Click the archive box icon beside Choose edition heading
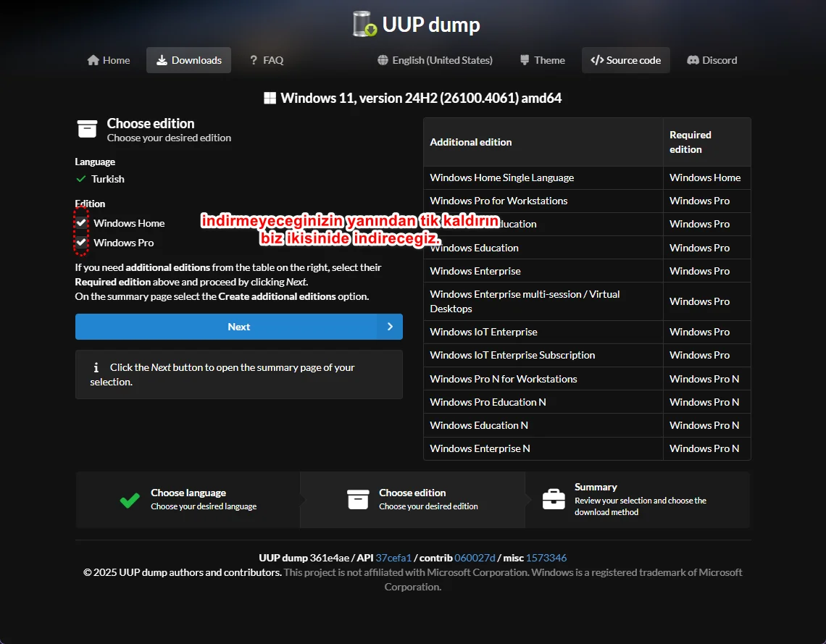This screenshot has height=644, width=826. (87, 128)
